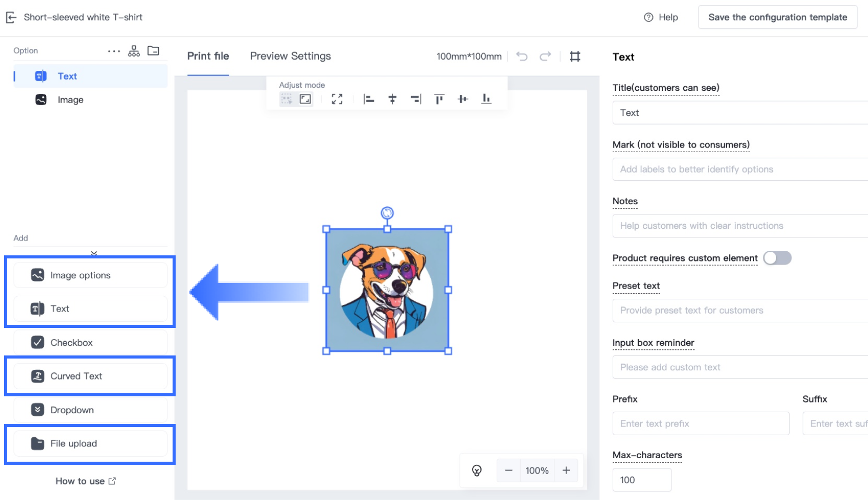The width and height of the screenshot is (868, 500).
Task: Zoom in with the plus button
Action: pos(566,470)
